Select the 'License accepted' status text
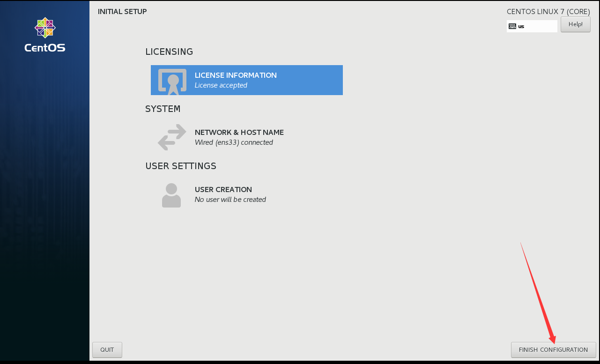The width and height of the screenshot is (600, 364). click(x=221, y=85)
